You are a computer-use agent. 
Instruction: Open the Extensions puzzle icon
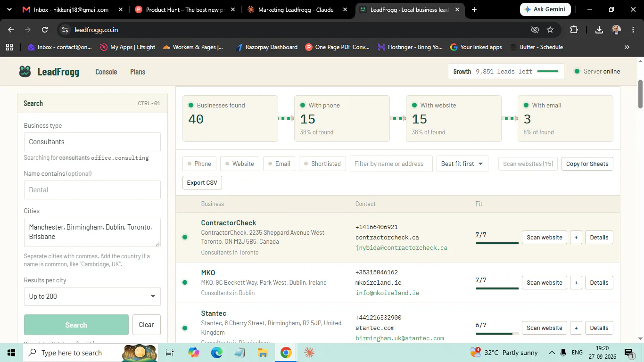tap(574, 30)
